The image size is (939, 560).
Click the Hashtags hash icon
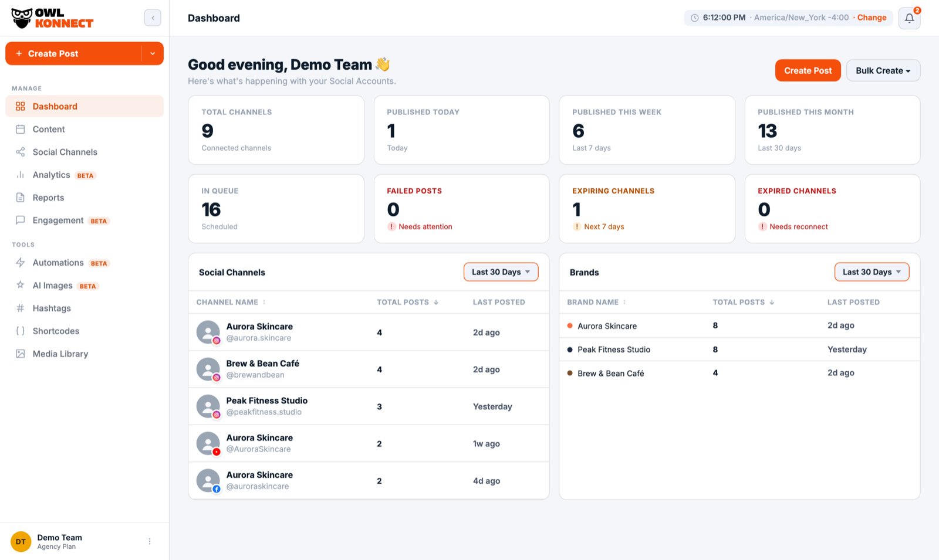21,308
